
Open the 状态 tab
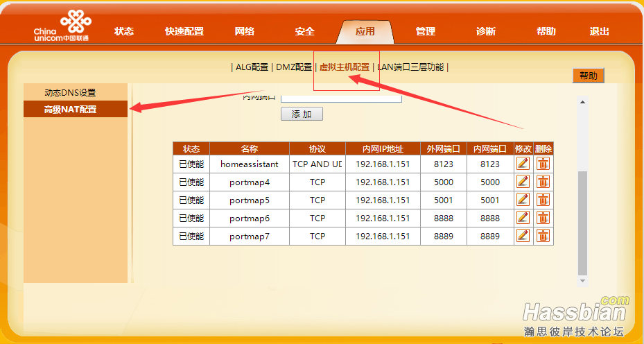point(124,31)
